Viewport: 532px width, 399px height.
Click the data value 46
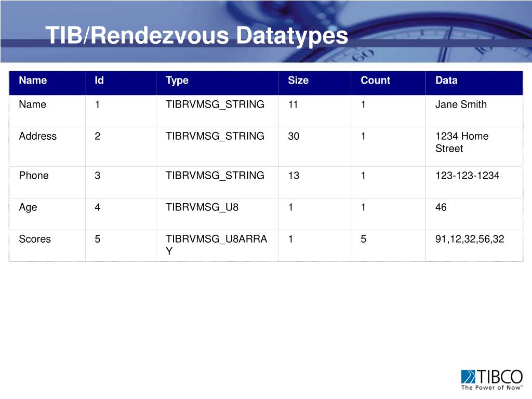coord(441,207)
